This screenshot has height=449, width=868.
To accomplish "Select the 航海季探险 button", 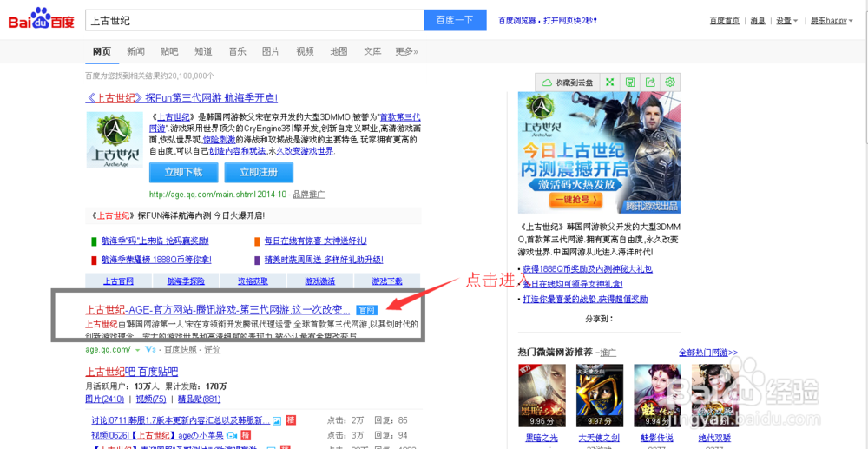I will 186,281.
